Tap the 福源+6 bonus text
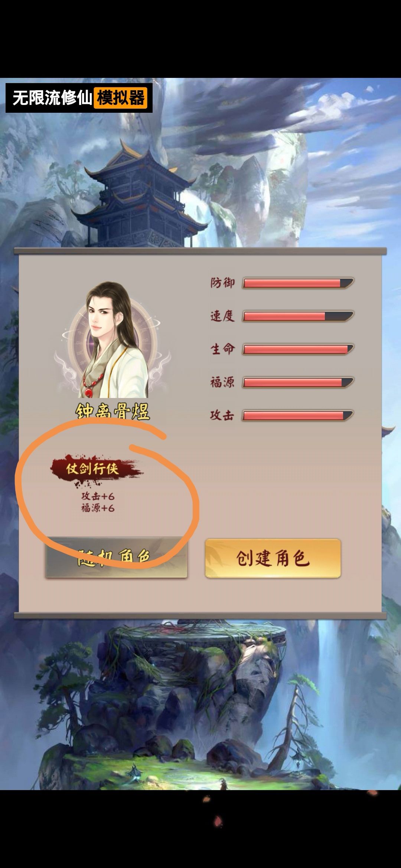 tap(98, 508)
